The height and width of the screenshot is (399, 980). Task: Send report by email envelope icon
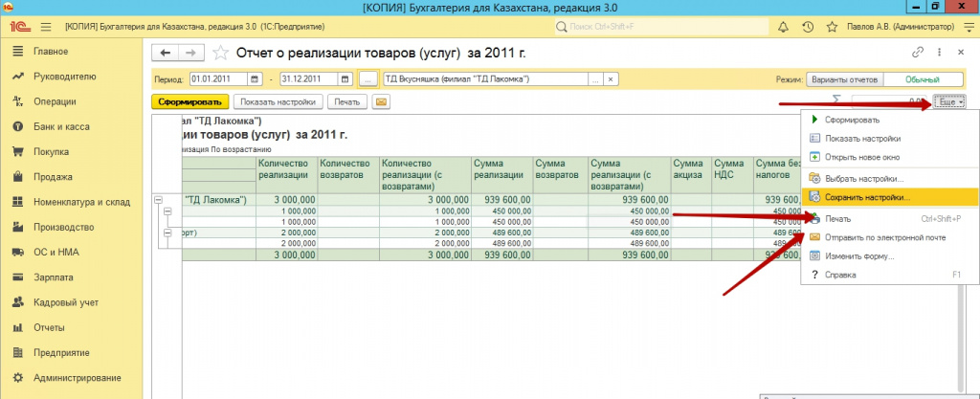pyautogui.click(x=381, y=101)
